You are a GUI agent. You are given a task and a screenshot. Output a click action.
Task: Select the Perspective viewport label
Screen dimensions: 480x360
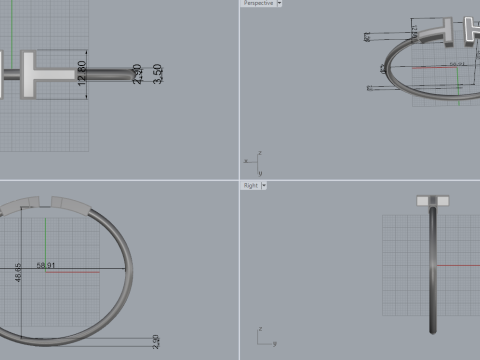[258, 3]
